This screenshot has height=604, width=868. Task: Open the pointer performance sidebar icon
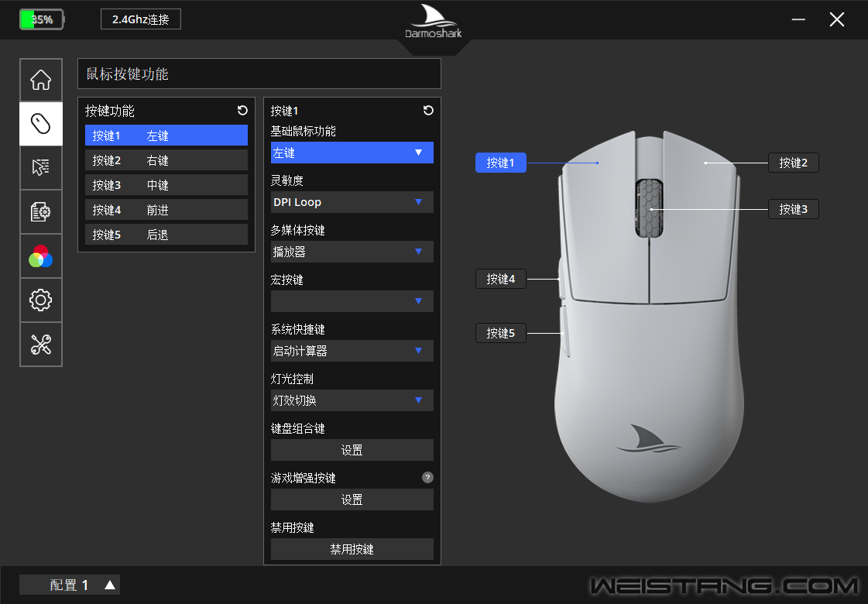(41, 167)
